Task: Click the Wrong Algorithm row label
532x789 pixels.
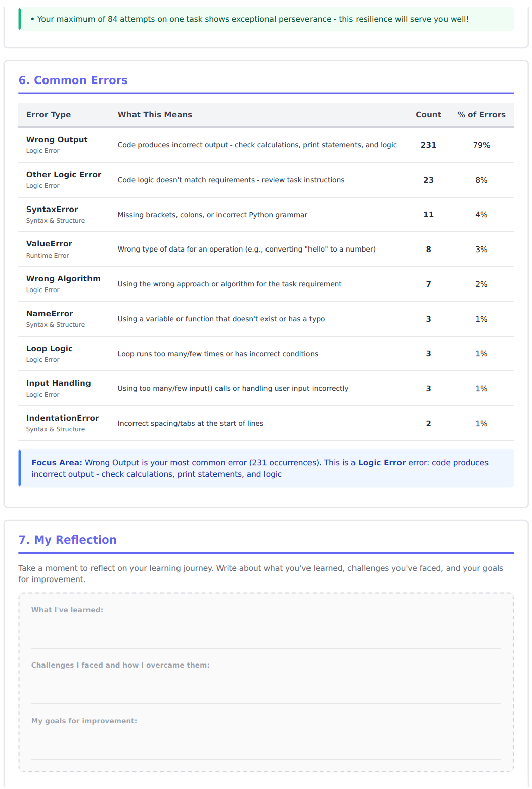Action: (x=63, y=279)
